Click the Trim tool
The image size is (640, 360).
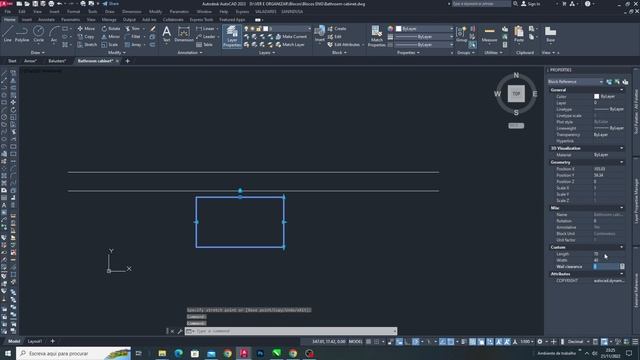[132, 29]
